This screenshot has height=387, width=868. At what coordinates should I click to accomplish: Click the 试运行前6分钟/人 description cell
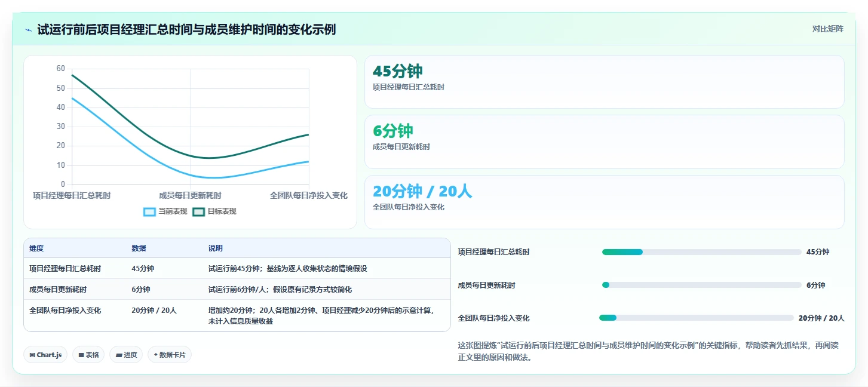point(280,290)
